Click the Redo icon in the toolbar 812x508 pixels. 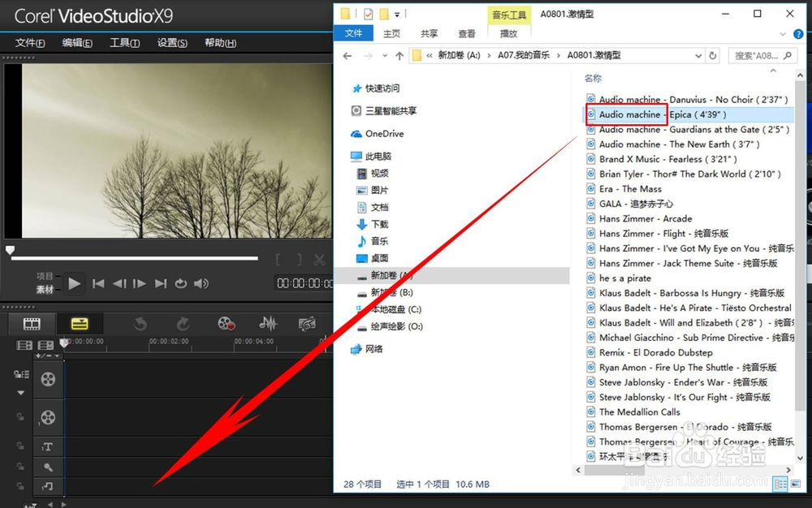184,325
